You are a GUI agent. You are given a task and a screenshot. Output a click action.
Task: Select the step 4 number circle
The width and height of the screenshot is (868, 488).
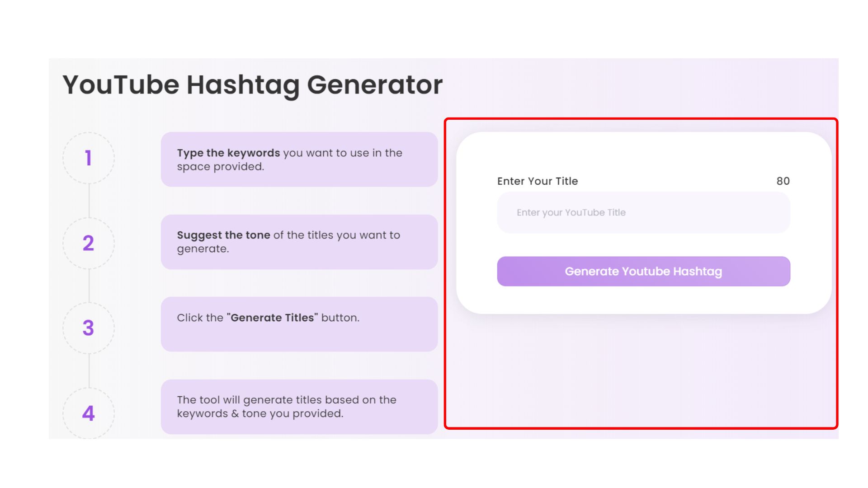tap(89, 413)
